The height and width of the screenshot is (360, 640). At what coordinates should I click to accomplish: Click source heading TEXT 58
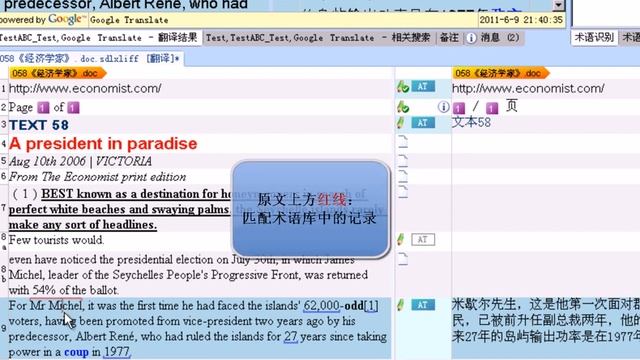tap(39, 125)
